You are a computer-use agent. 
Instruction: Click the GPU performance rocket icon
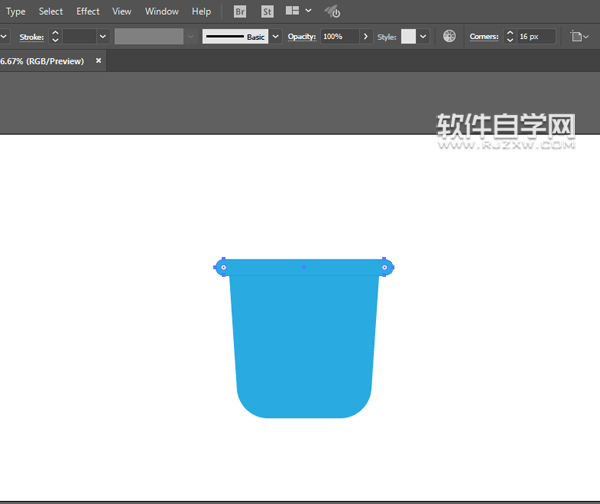click(333, 12)
